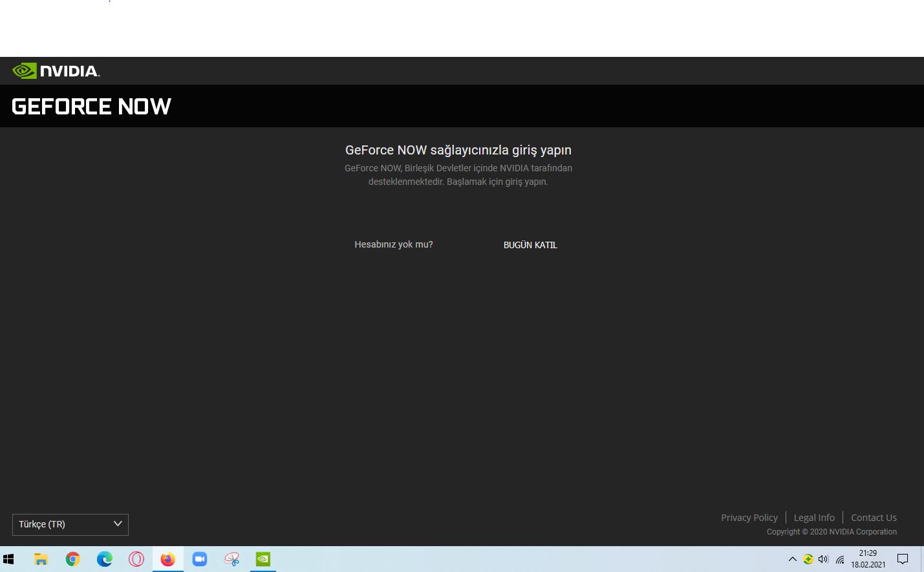Open the GeForce NOW app in taskbar

point(263,559)
